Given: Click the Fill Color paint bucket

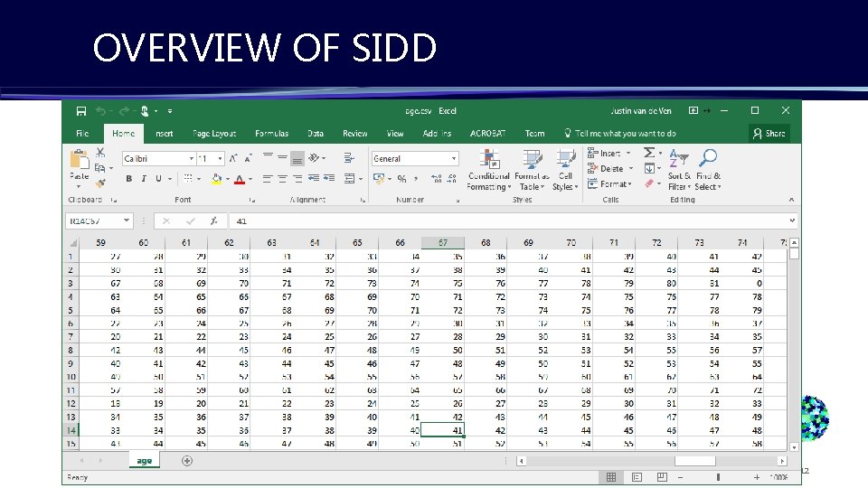Looking at the screenshot, I should [216, 178].
